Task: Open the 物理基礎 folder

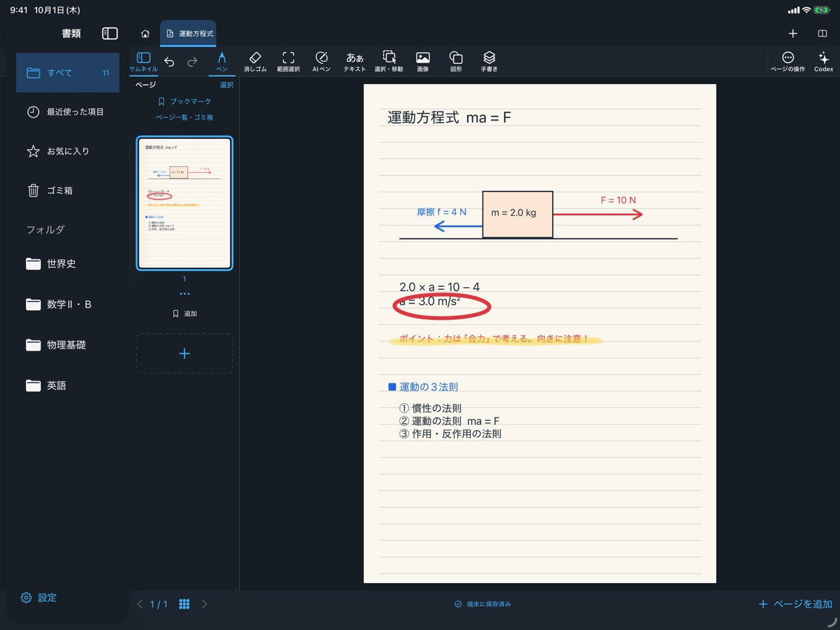Action: coord(68,345)
